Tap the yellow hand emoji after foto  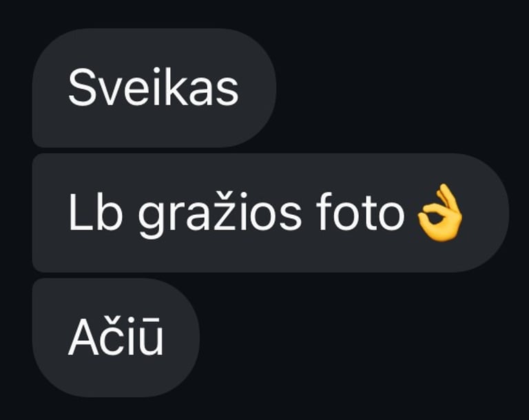pyautogui.click(x=440, y=212)
